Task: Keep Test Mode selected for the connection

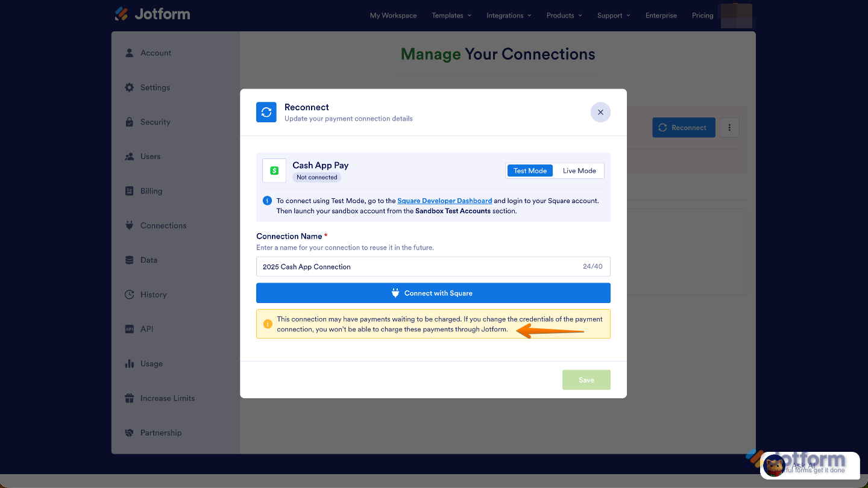Action: coord(529,170)
